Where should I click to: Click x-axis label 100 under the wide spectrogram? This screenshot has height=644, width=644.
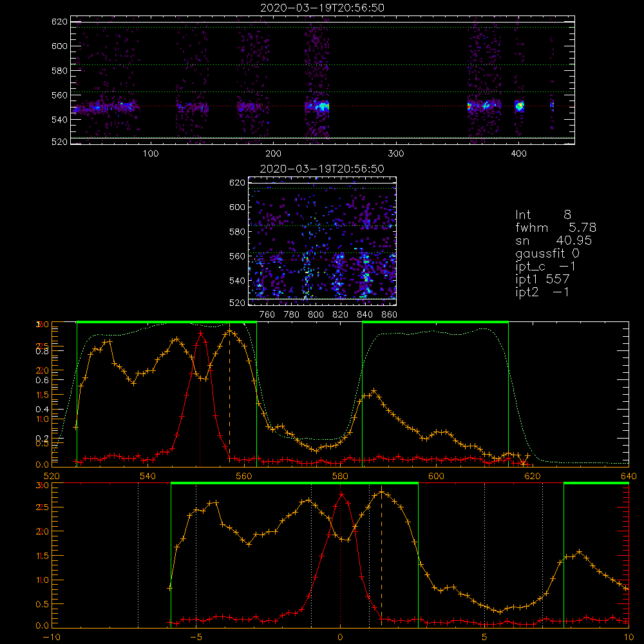point(151,154)
